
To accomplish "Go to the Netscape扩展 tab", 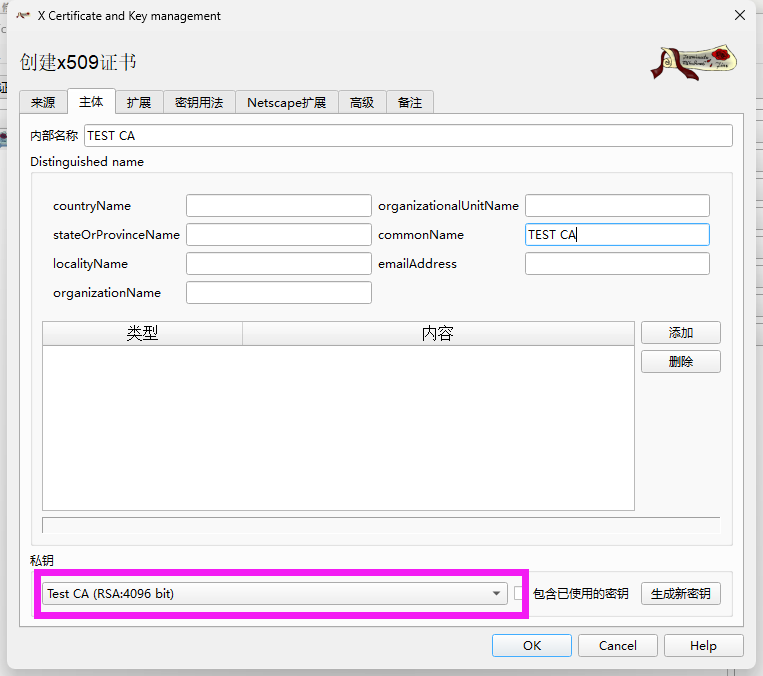I will pyautogui.click(x=287, y=102).
